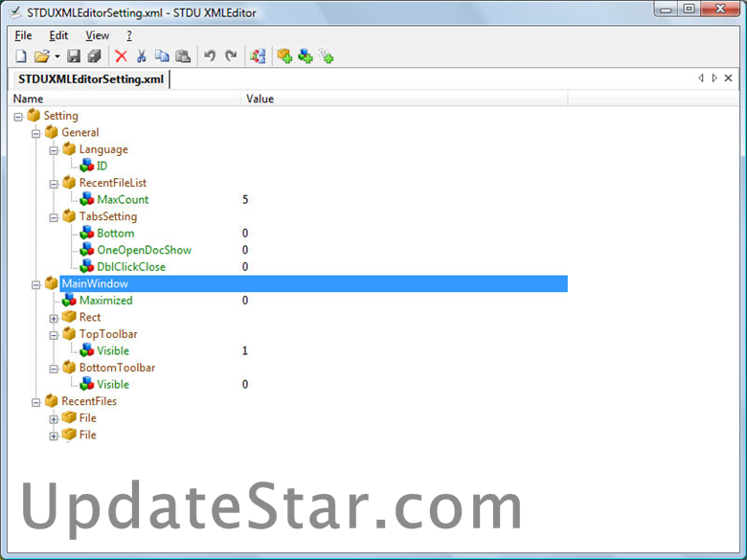747x560 pixels.
Task: Click the MaxCount value 5
Action: click(245, 199)
